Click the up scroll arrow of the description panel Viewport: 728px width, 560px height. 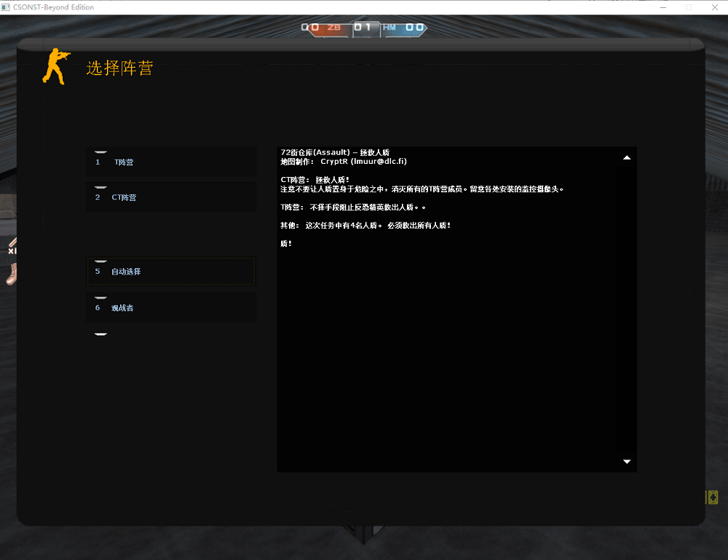click(x=626, y=156)
